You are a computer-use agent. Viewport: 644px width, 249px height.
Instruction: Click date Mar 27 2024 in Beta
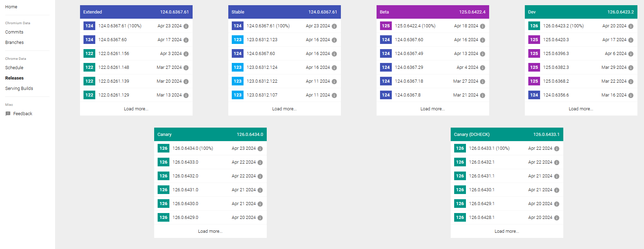466,81
